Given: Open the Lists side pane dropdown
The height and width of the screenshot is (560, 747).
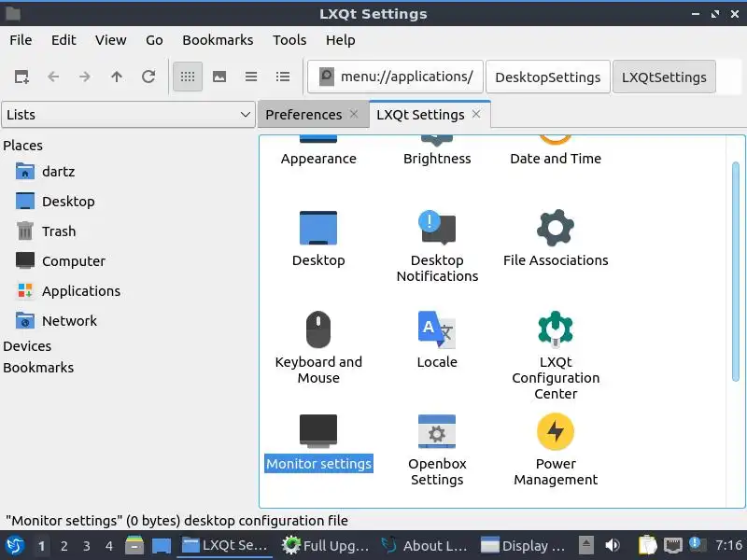Looking at the screenshot, I should click(128, 115).
